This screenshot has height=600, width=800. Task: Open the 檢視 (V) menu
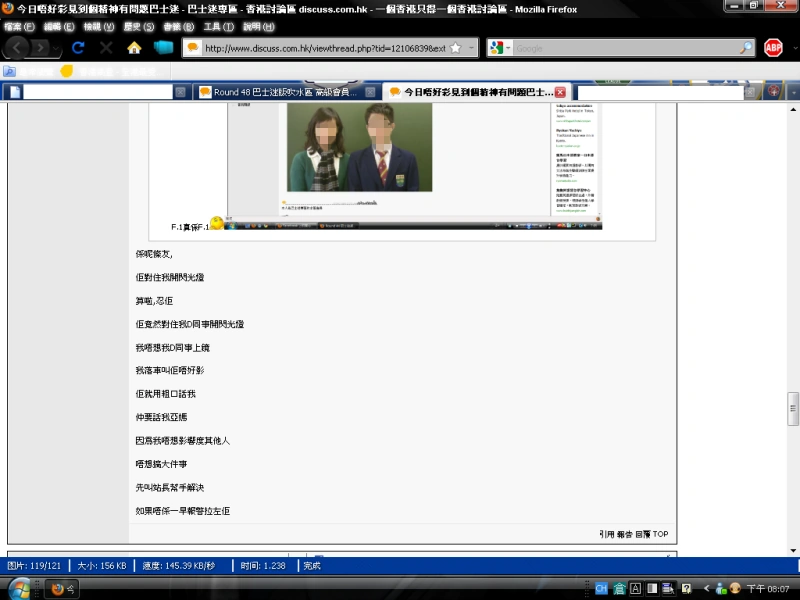[99, 27]
